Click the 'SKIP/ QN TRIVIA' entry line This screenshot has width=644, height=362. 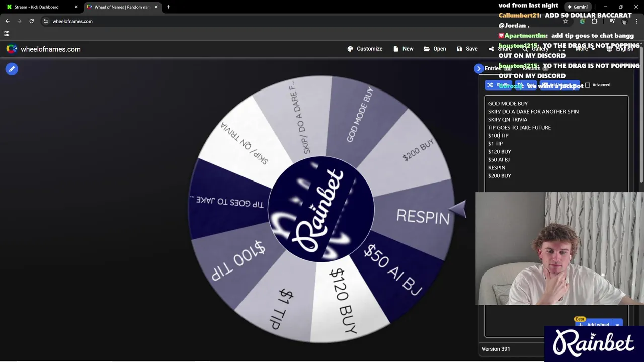(x=507, y=119)
